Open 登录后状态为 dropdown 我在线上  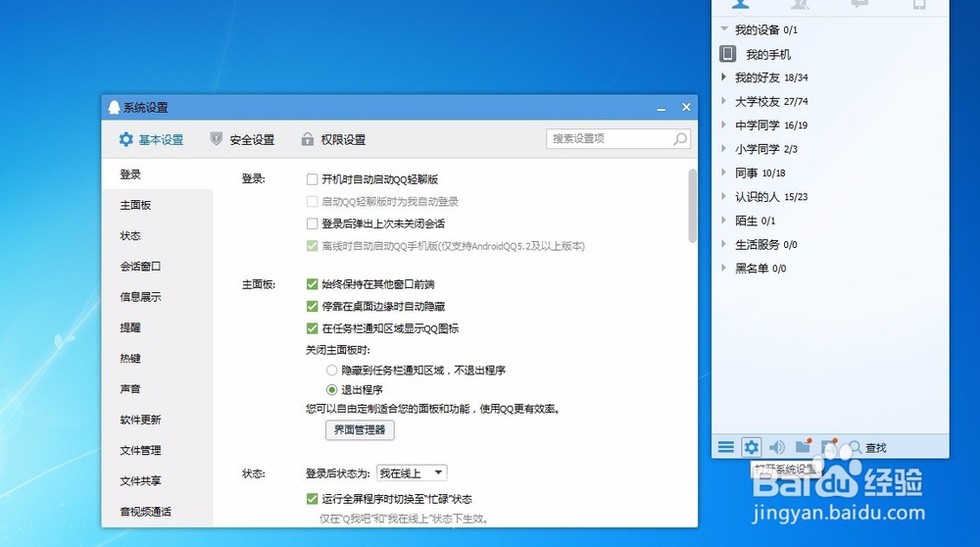coord(412,473)
